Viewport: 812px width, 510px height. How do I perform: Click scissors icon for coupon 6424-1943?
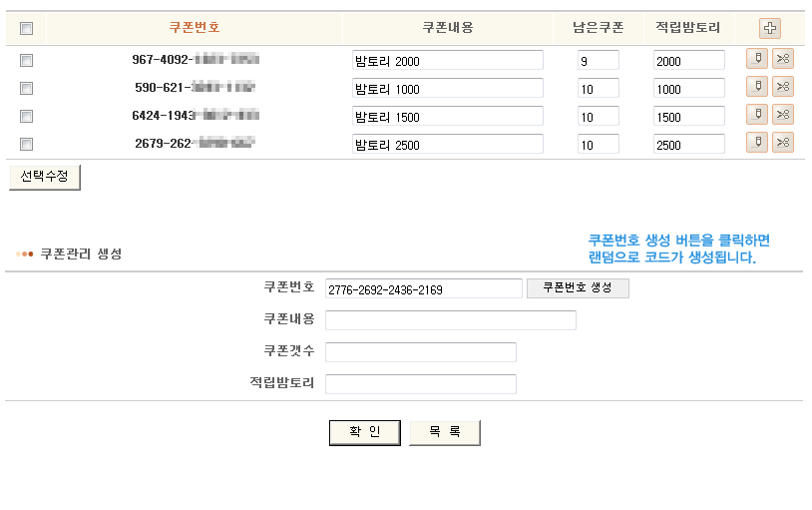(783, 116)
